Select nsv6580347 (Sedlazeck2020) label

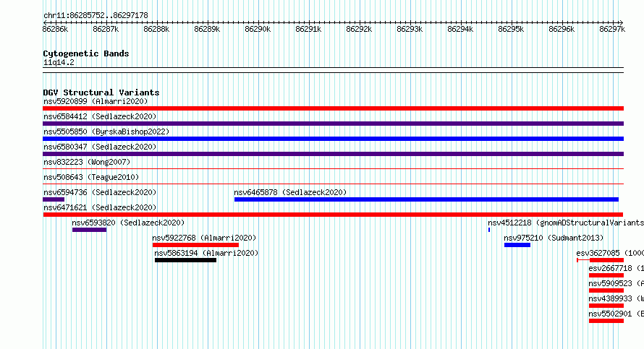click(x=100, y=147)
